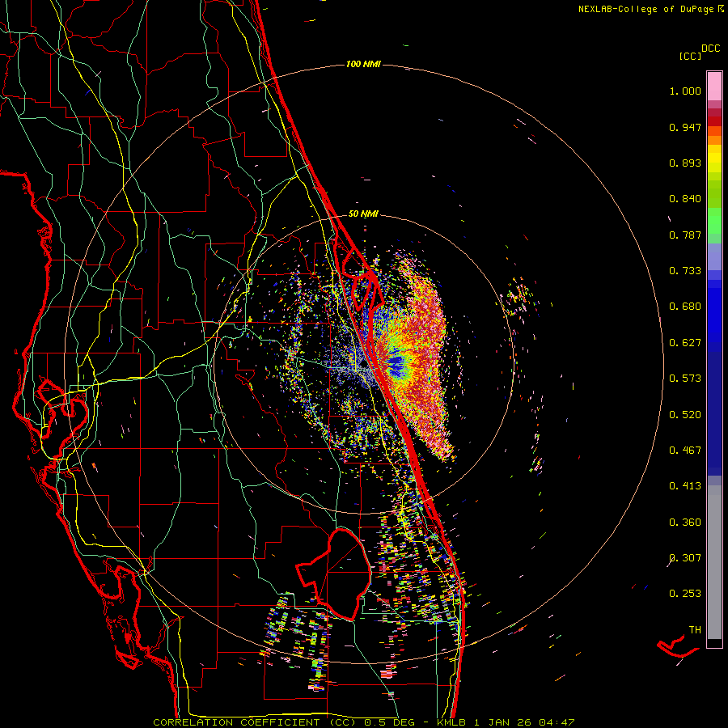This screenshot has height=728, width=728.
Task: Click the 1.000 value on the scale
Action: (x=685, y=91)
